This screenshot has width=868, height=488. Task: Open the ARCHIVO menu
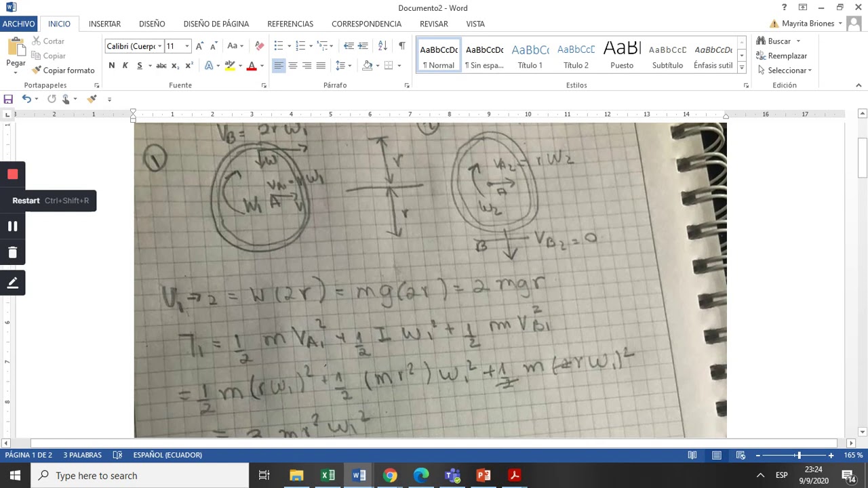18,24
